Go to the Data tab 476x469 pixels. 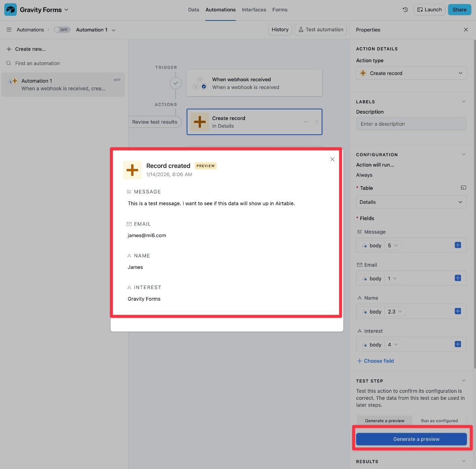tap(193, 10)
